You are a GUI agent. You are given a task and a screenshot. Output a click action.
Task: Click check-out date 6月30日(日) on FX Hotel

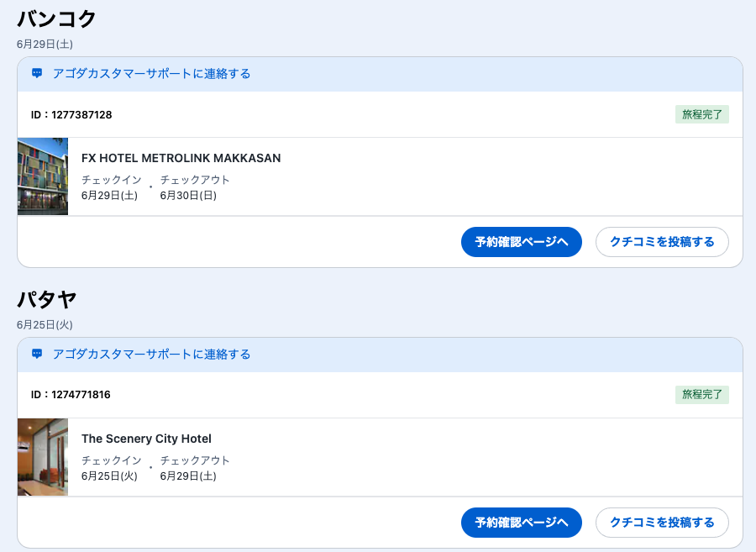click(x=188, y=196)
